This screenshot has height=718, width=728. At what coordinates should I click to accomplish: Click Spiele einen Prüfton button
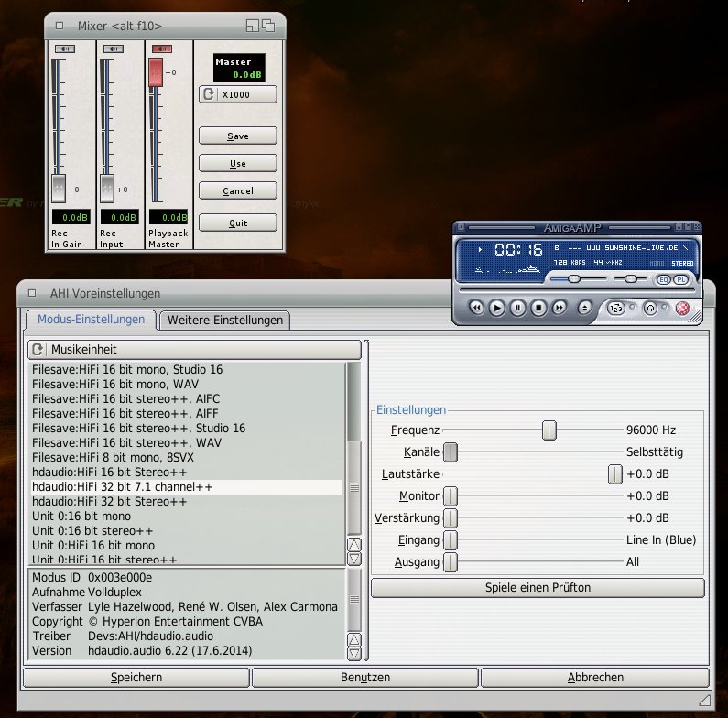click(x=538, y=587)
